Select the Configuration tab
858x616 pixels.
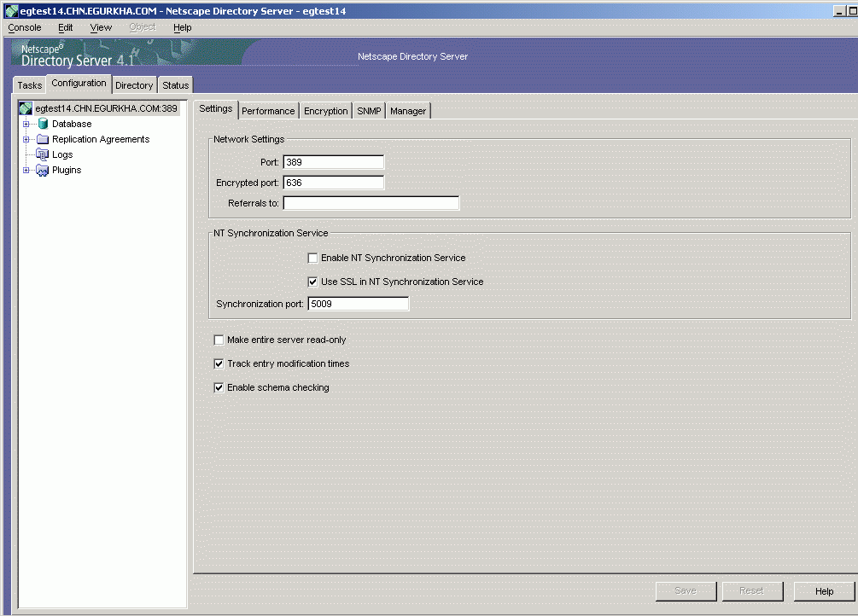[79, 83]
